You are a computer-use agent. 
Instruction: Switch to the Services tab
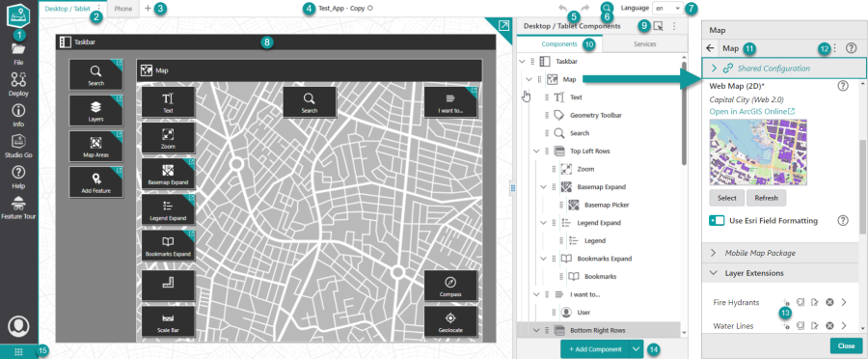pyautogui.click(x=645, y=43)
